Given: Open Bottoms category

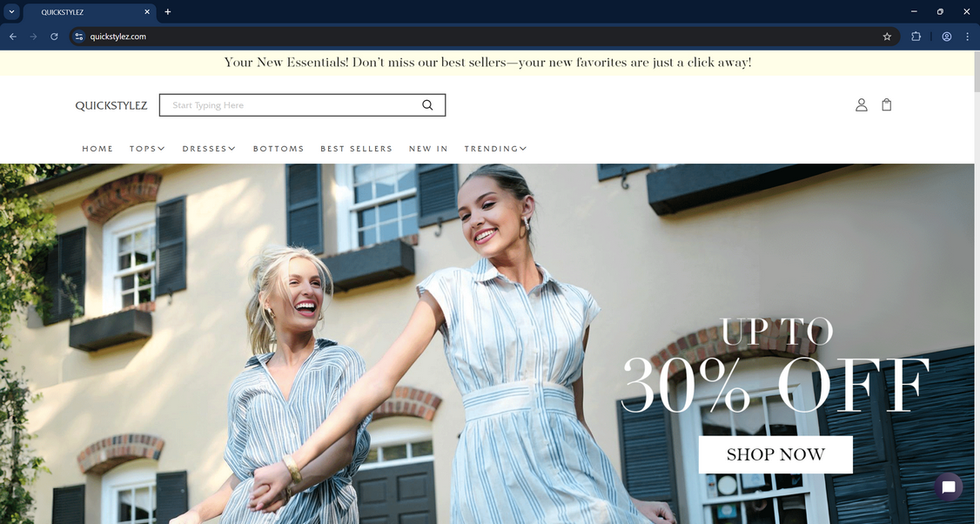Looking at the screenshot, I should tap(279, 149).
